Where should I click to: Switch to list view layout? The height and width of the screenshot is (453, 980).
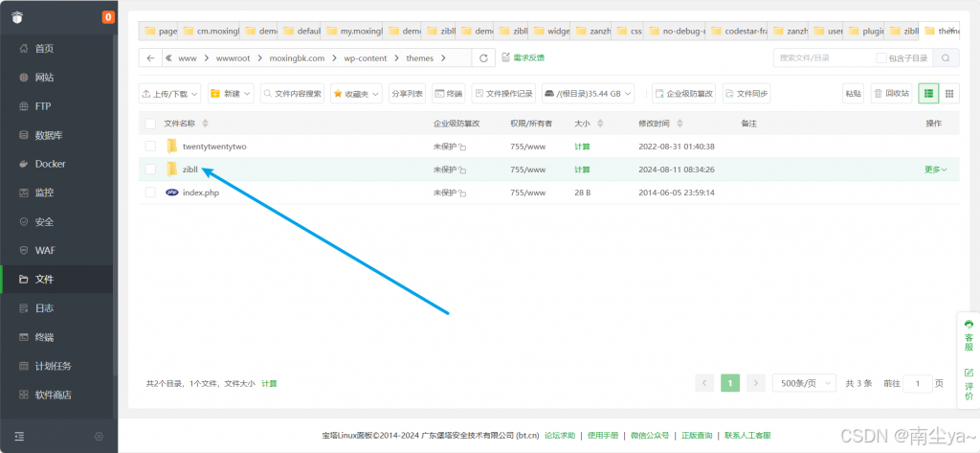928,93
